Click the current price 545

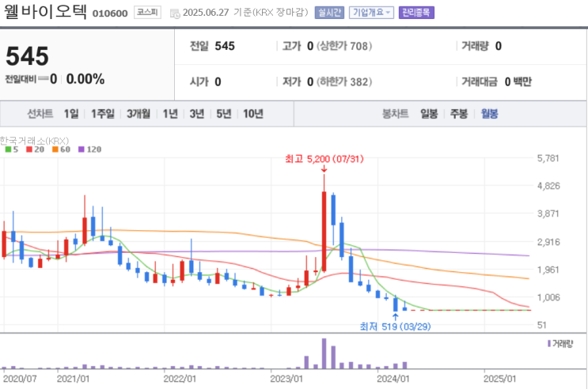pos(27,56)
